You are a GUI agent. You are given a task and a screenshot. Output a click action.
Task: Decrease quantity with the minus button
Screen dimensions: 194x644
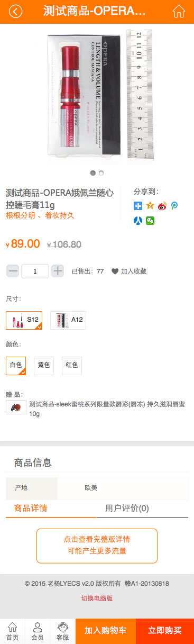[x=13, y=271]
